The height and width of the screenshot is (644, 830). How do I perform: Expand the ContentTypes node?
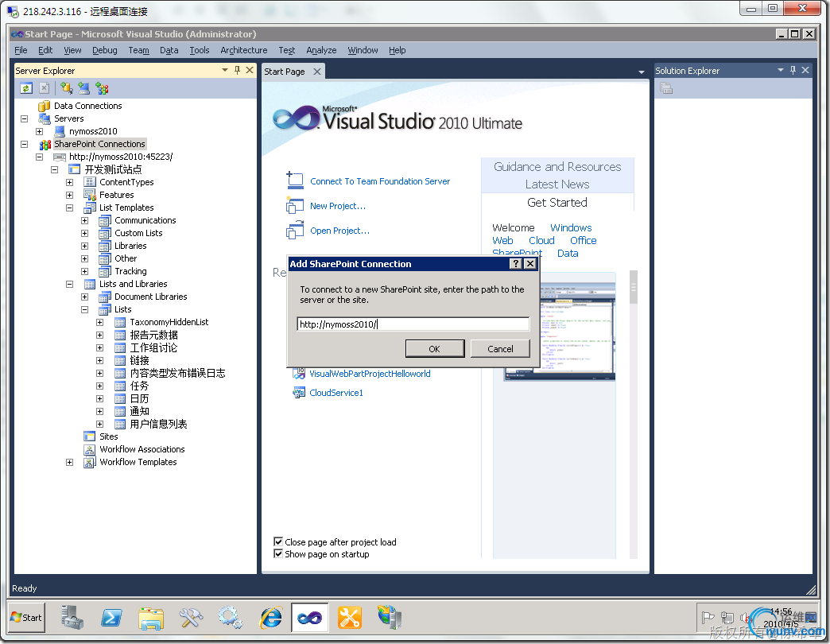pyautogui.click(x=69, y=182)
